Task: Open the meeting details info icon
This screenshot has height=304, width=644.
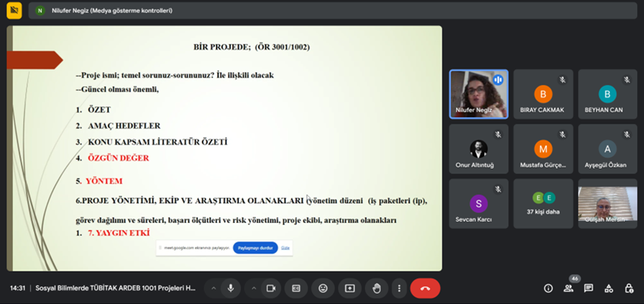Action: point(548,288)
